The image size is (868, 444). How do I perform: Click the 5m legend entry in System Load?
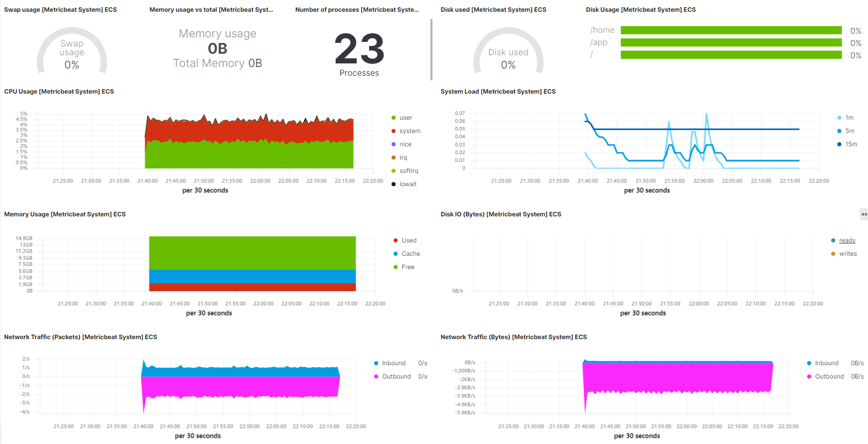[845, 131]
